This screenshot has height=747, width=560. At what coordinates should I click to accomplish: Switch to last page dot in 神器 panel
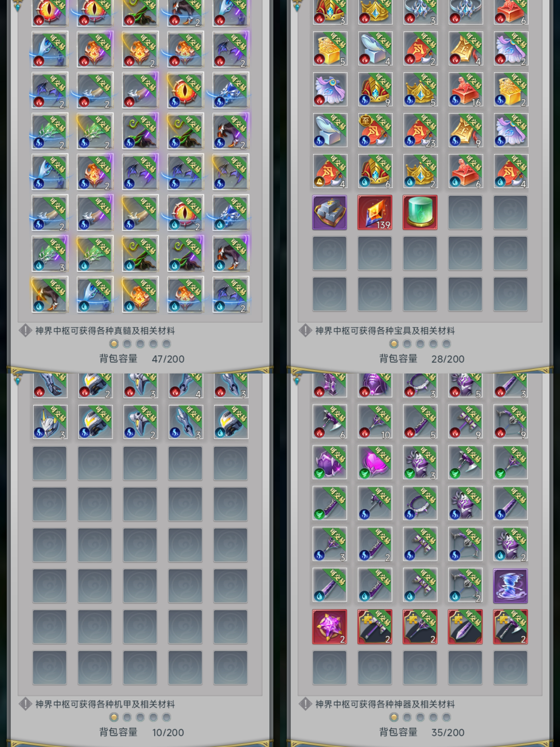pyautogui.click(x=447, y=717)
